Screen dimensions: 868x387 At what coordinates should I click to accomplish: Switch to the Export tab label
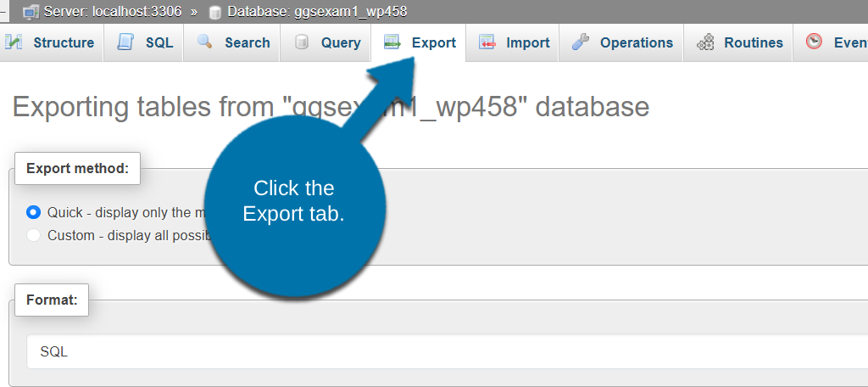click(433, 42)
